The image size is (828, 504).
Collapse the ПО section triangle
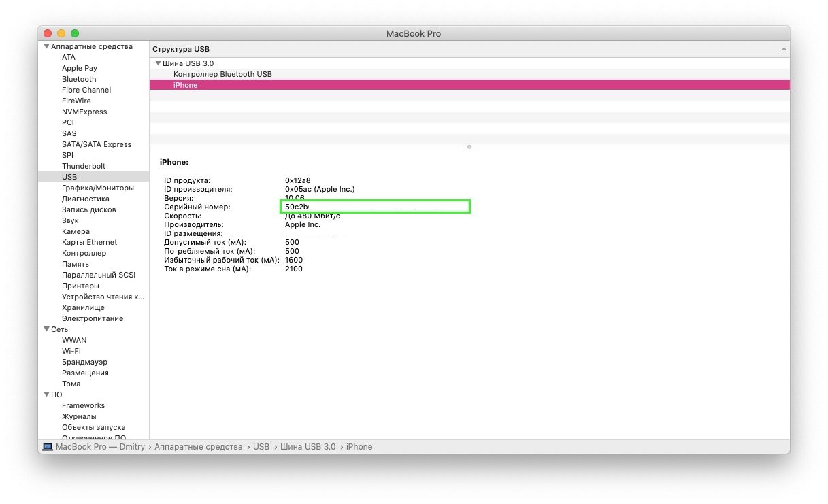46,394
